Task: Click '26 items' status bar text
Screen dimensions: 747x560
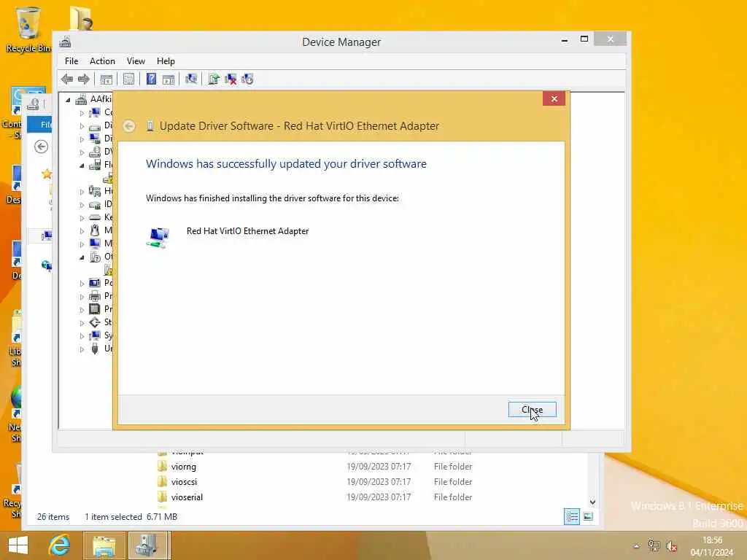Action: (x=53, y=517)
